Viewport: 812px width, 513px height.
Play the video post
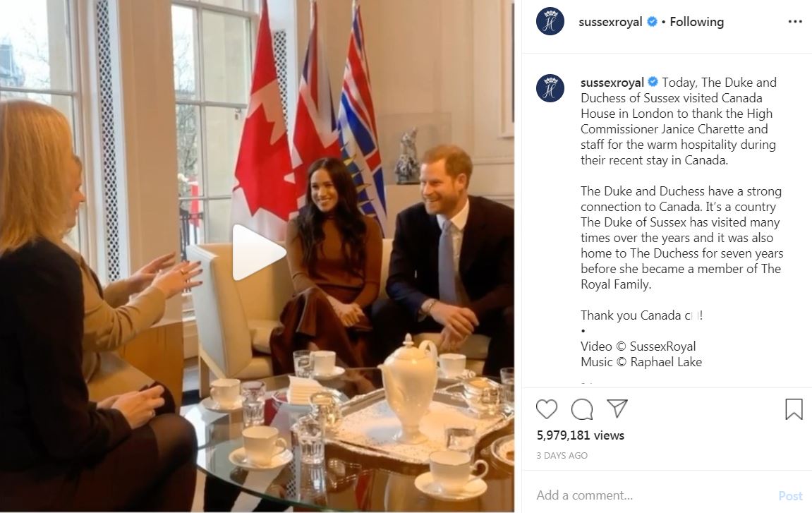[258, 253]
